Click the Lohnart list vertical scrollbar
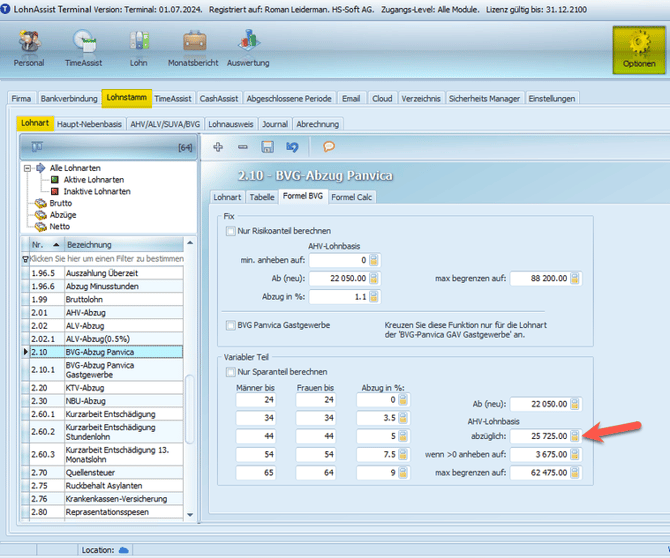Screen dimensions: 670x558 pos(190,410)
